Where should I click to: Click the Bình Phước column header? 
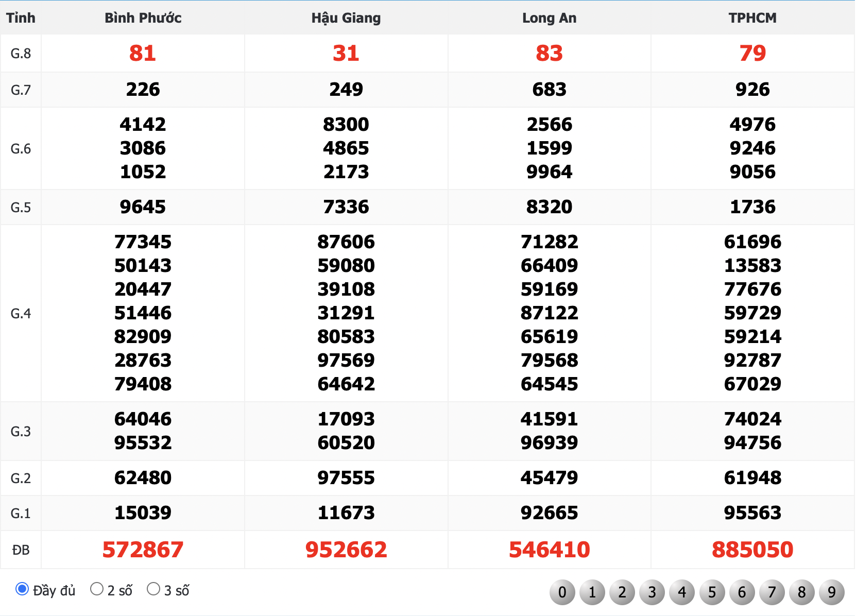tap(143, 18)
